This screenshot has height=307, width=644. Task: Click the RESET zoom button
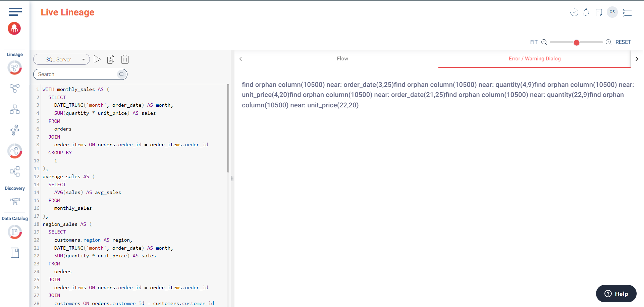pos(623,42)
